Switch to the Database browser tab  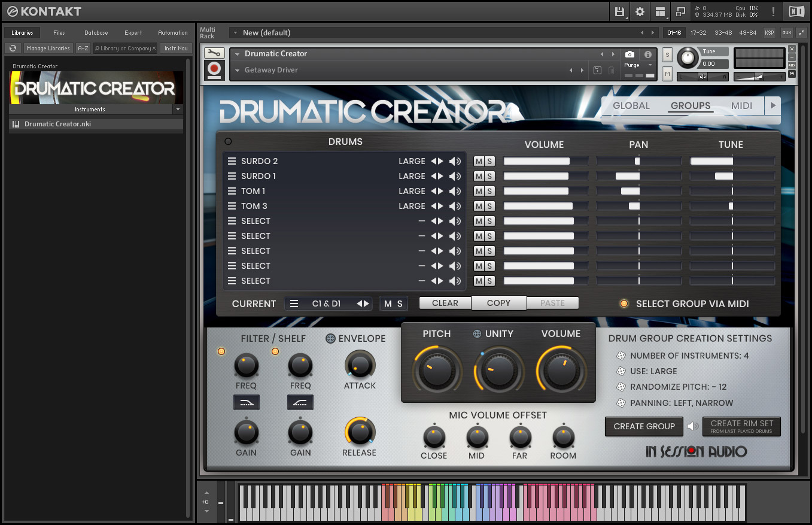(x=96, y=33)
